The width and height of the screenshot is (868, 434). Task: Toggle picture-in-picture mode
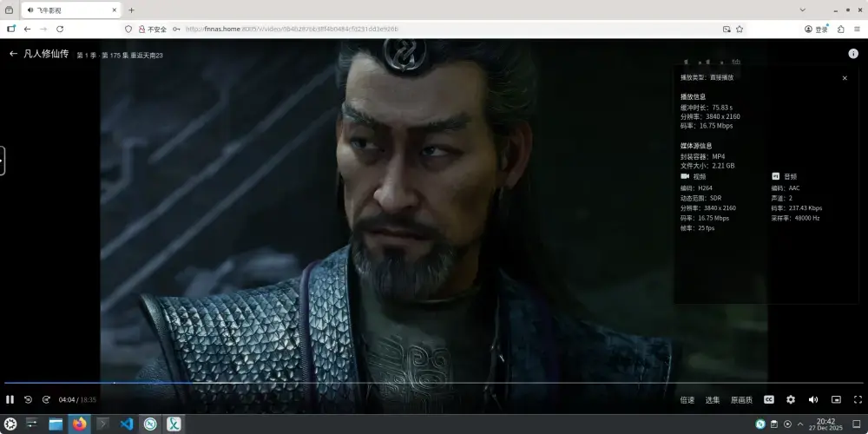[836, 399]
